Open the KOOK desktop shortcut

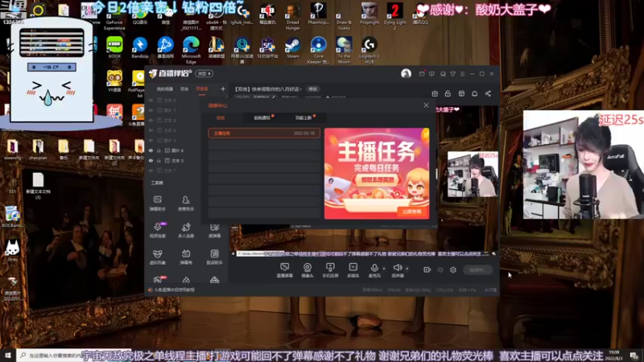click(x=114, y=47)
